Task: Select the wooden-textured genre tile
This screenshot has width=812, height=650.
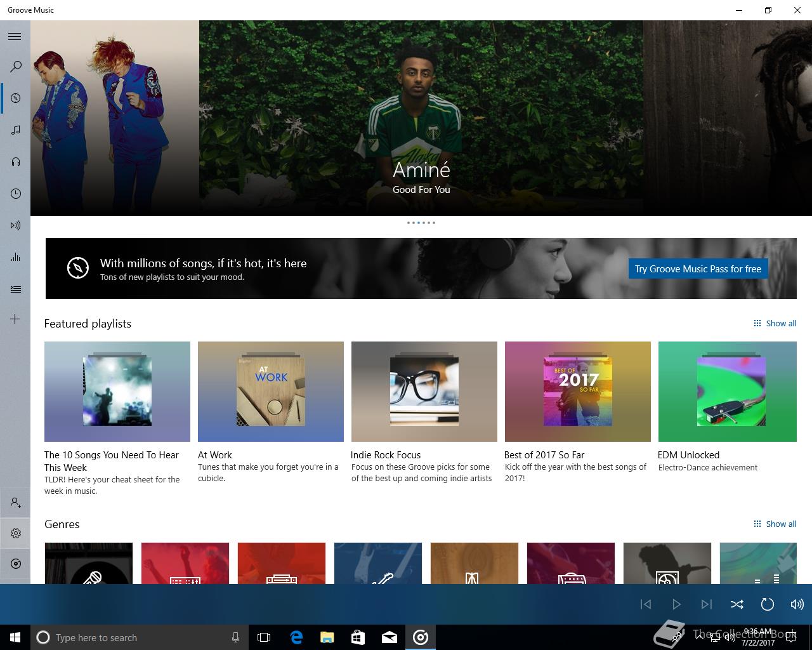Action: point(475,563)
